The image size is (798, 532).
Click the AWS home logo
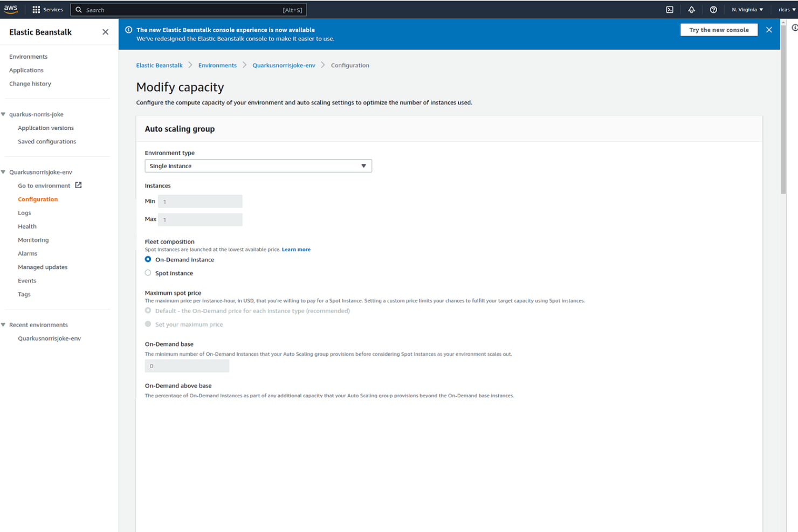11,9
